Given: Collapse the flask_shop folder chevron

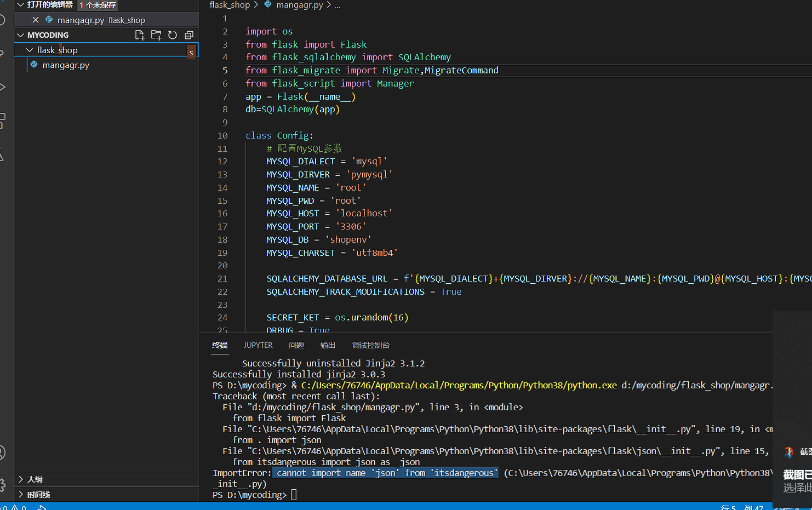Looking at the screenshot, I should pyautogui.click(x=30, y=50).
